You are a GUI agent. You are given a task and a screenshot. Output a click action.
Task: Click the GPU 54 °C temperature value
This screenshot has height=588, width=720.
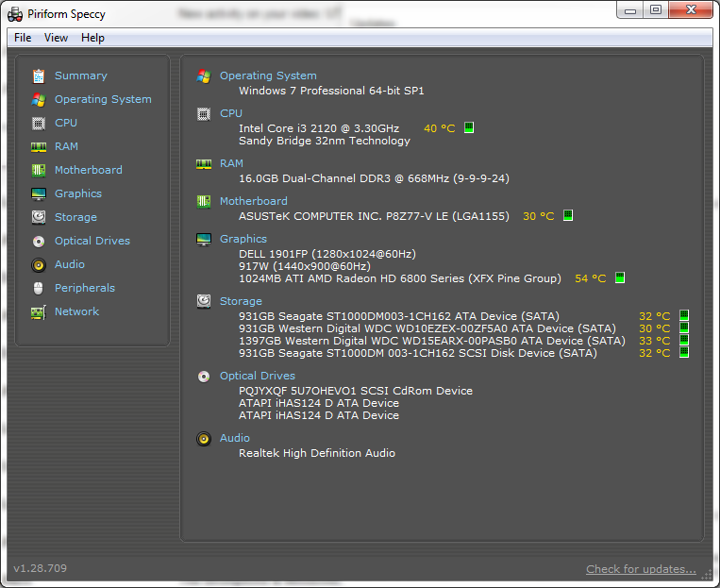tap(591, 278)
